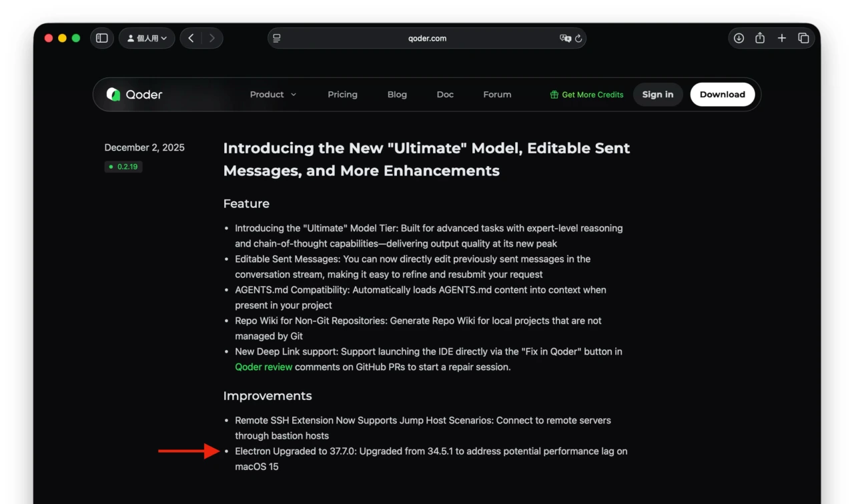Open the Share menu
This screenshot has width=854, height=504.
pyautogui.click(x=760, y=39)
